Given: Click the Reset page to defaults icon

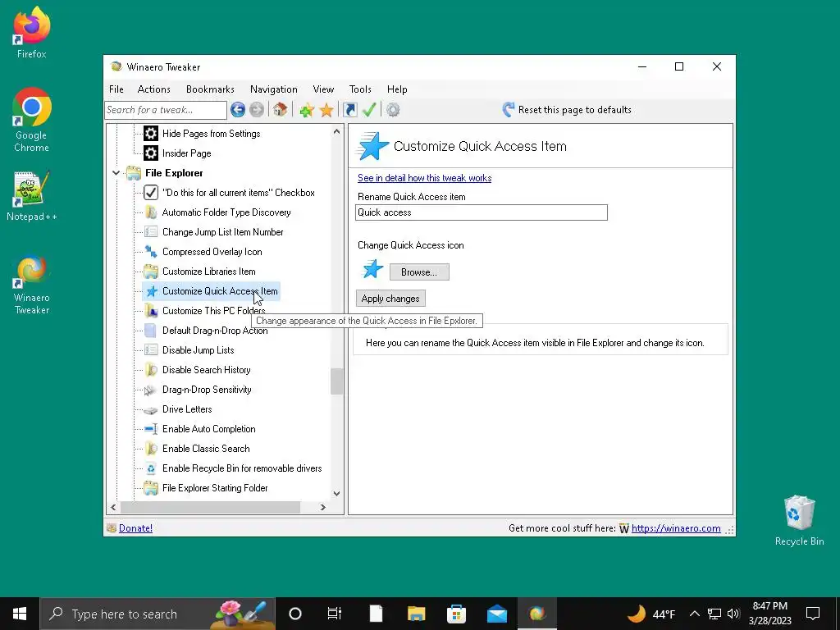Looking at the screenshot, I should pyautogui.click(x=509, y=110).
